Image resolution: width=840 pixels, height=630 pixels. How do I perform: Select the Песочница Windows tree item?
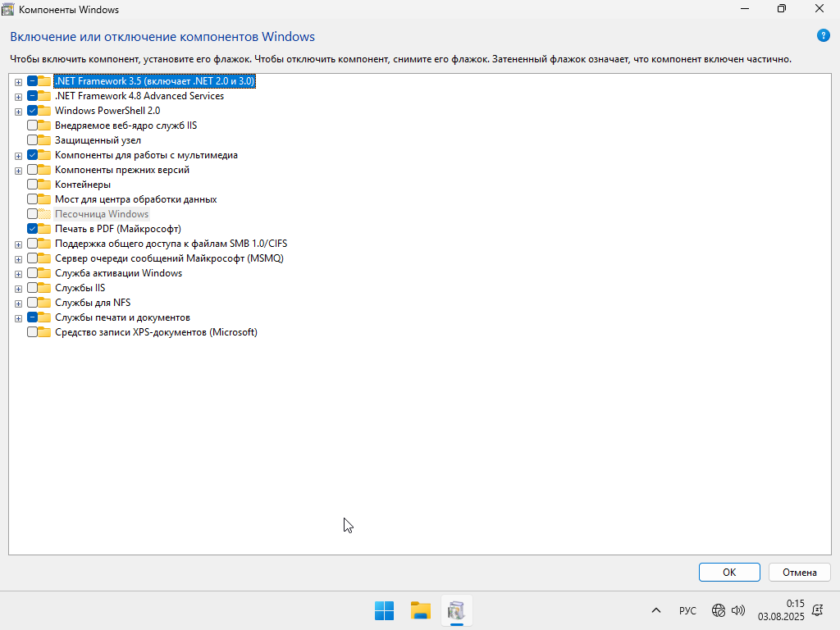click(x=102, y=214)
